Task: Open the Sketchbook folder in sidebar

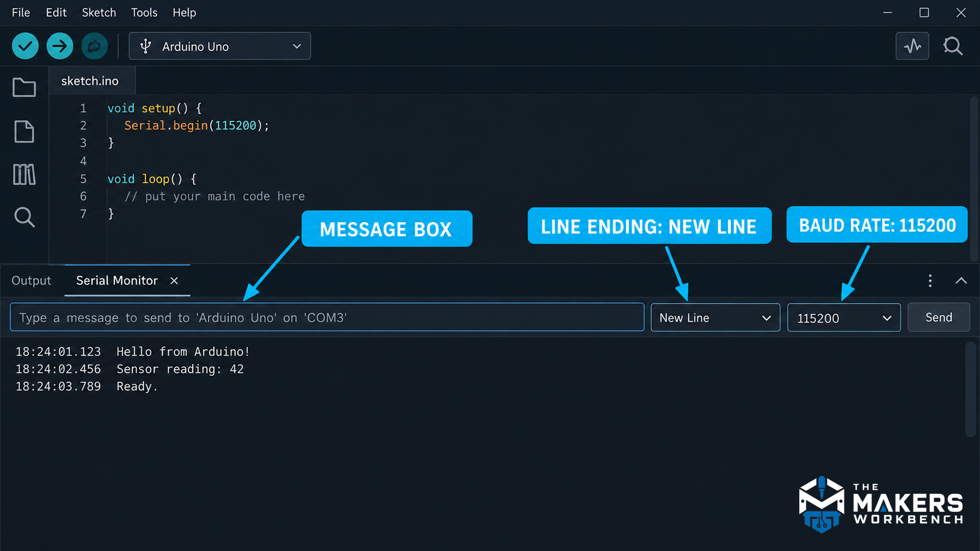Action: [x=24, y=87]
